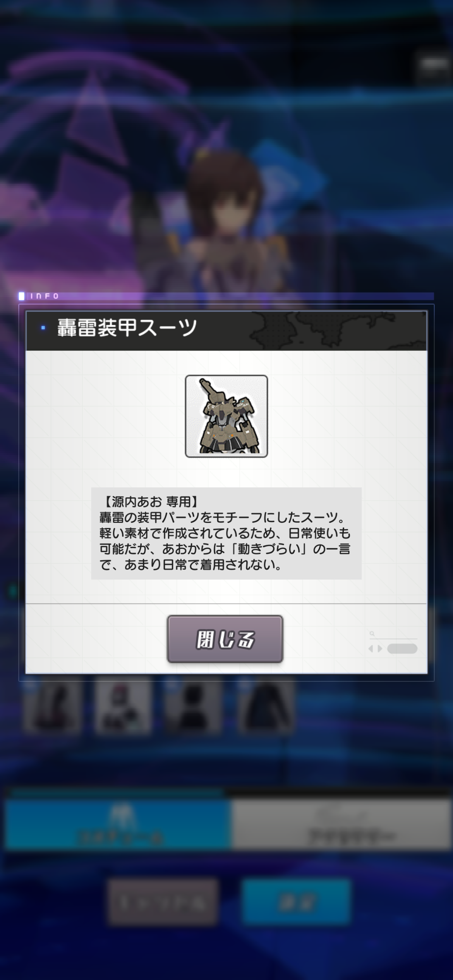Select the fourth blurred dark costume thumbnail
This screenshot has width=453, height=980.
265,707
